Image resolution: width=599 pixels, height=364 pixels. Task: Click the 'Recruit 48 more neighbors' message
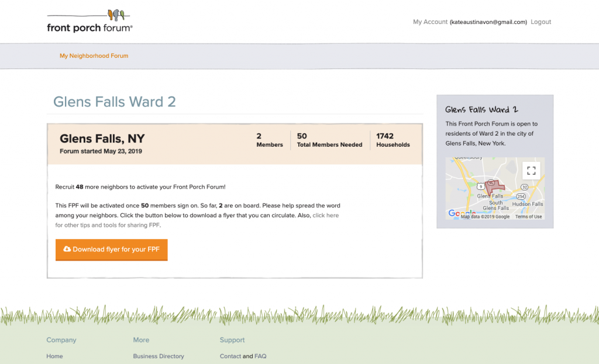tap(140, 187)
